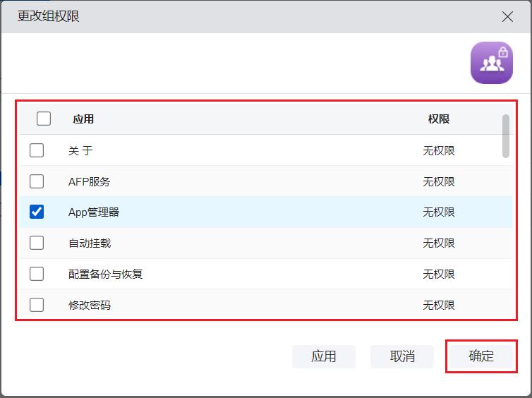532x398 pixels.
Task: Change 无权限 value for 自动挂载
Action: click(438, 243)
